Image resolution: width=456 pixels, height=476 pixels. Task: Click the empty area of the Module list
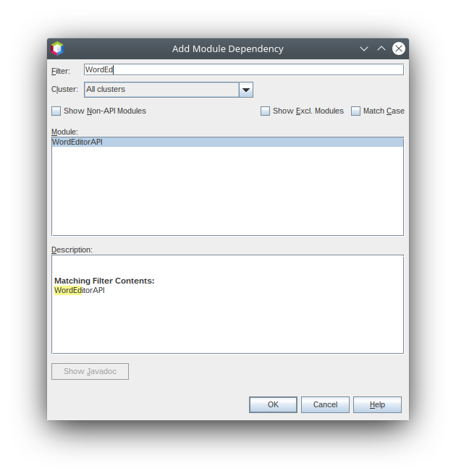227,192
